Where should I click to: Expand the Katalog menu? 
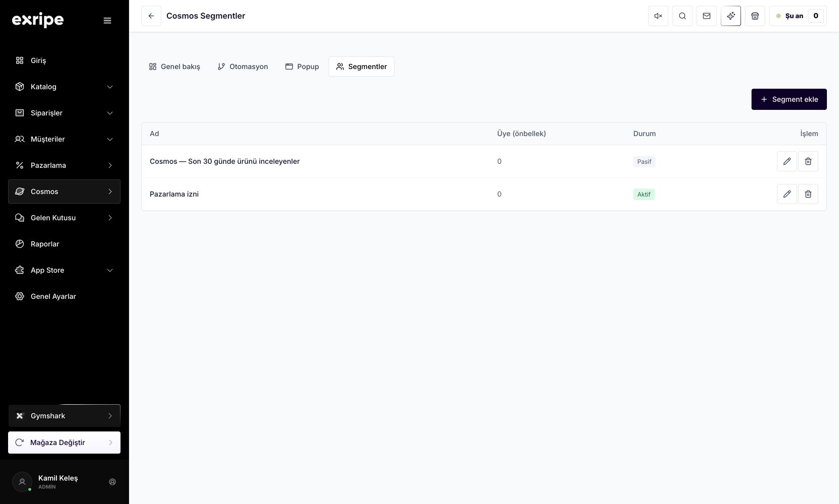tap(64, 87)
